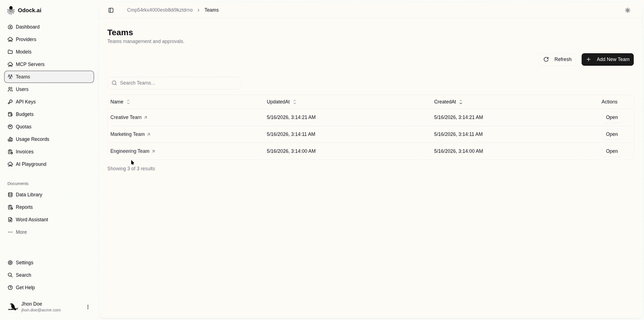The width and height of the screenshot is (644, 320).
Task: Open Dashboard from the sidebar
Action: click(49, 27)
